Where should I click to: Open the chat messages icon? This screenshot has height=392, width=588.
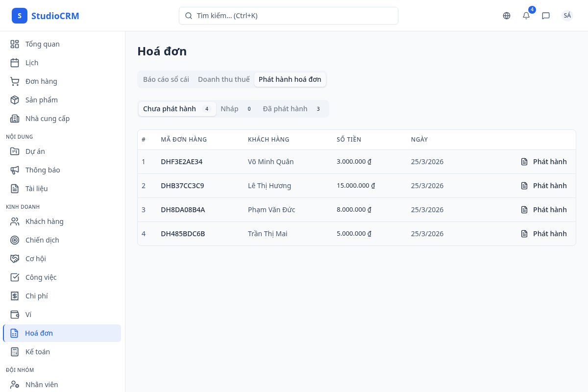pyautogui.click(x=546, y=16)
